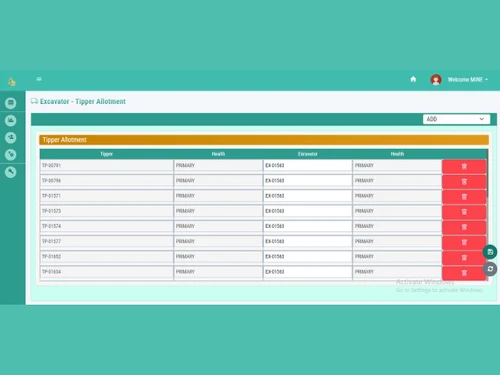Click excavator health PRIMARY in TP-01652 row
This screenshot has height=375, width=500.
tap(397, 257)
